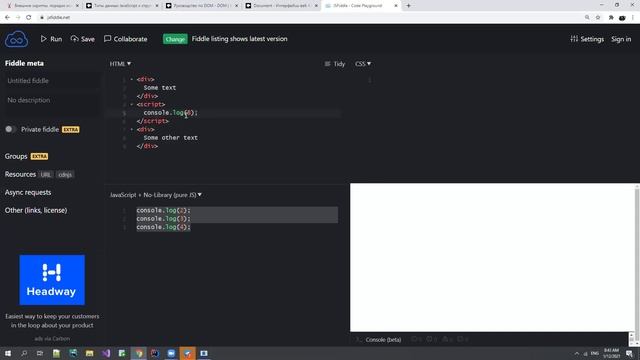This screenshot has height=360, width=640.
Task: Open File Explorer folder on taskbar
Action: pyautogui.click(x=89, y=353)
